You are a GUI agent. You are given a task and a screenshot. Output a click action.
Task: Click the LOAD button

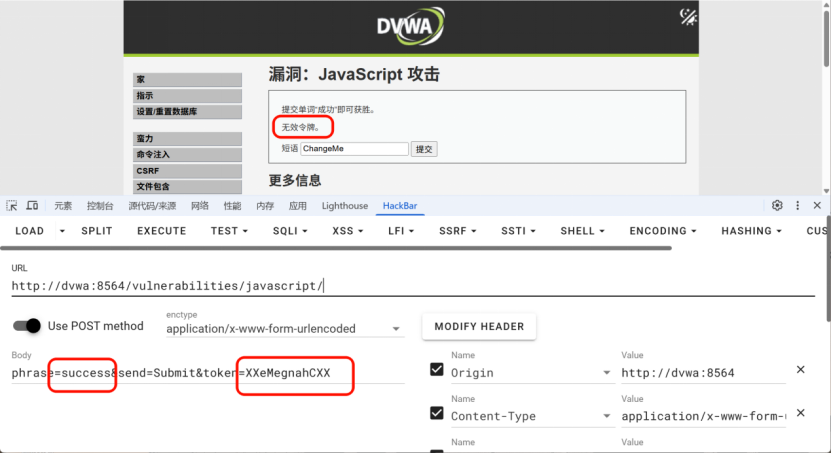point(30,231)
